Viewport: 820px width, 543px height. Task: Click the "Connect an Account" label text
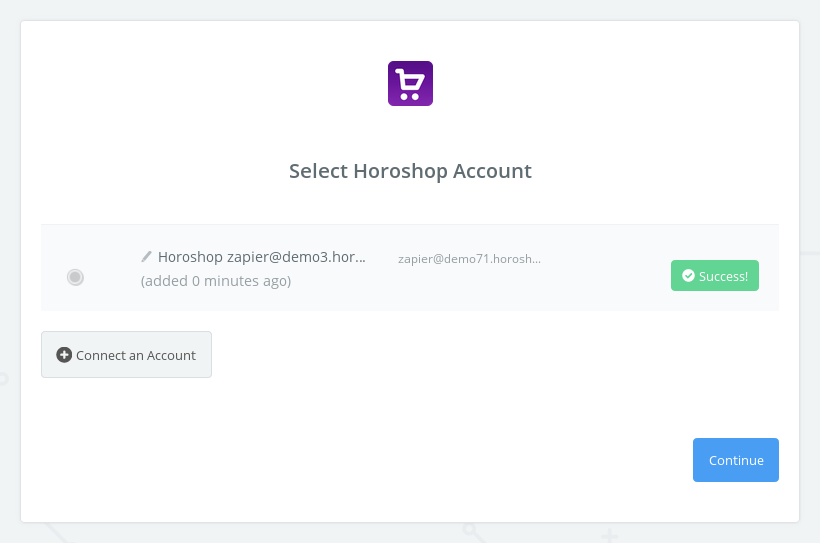click(136, 355)
